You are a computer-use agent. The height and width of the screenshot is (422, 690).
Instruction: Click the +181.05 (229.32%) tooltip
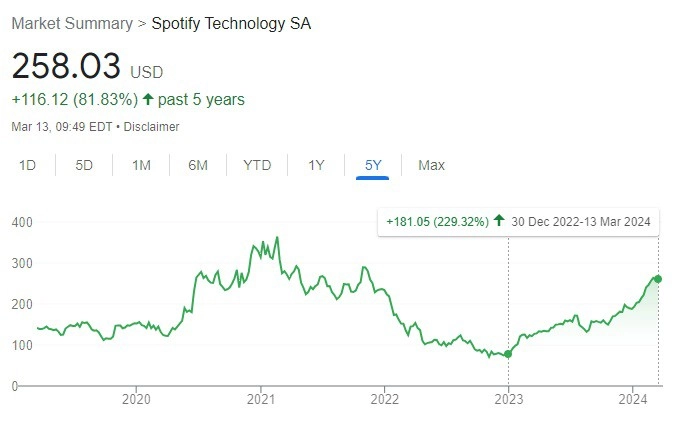[x=437, y=220]
